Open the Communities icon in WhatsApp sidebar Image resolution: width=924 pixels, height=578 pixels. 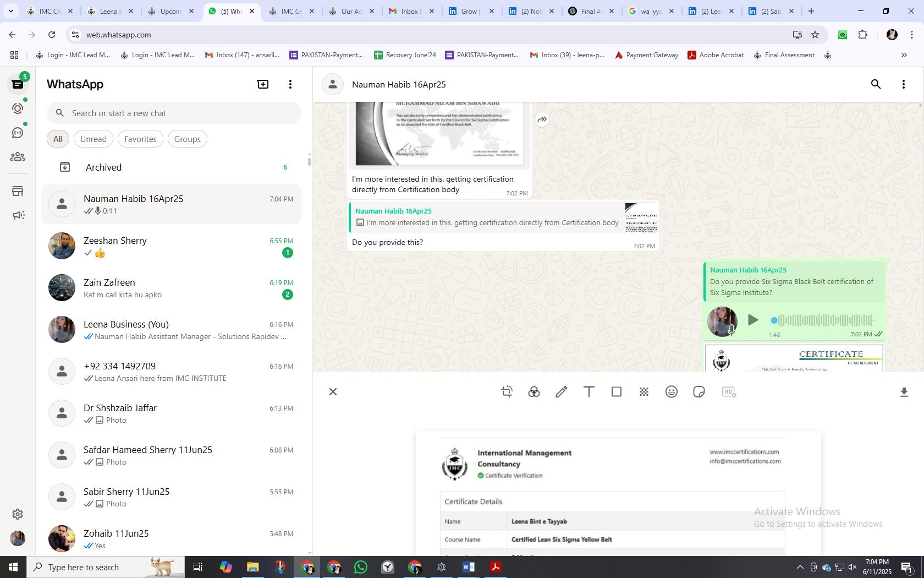(18, 157)
